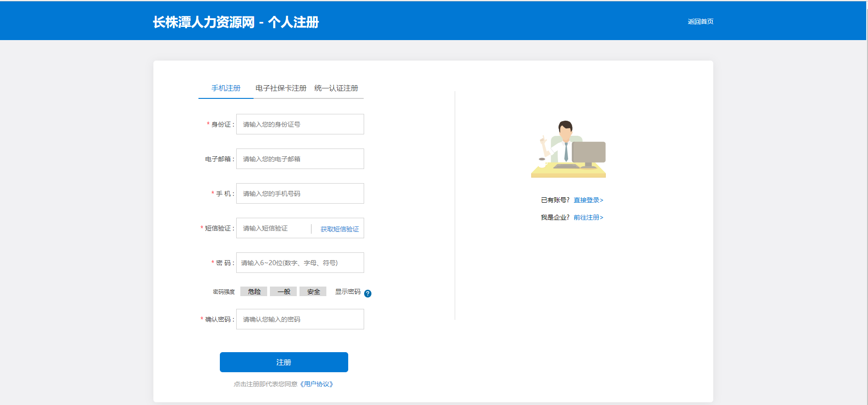Go to enterprise signup via 前往注册

[588, 217]
